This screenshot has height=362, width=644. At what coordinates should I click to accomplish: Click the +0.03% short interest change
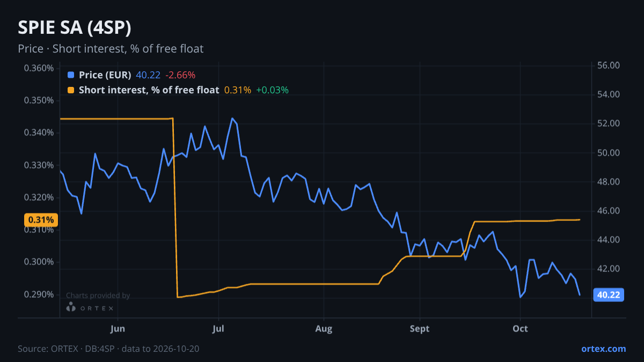[272, 90]
